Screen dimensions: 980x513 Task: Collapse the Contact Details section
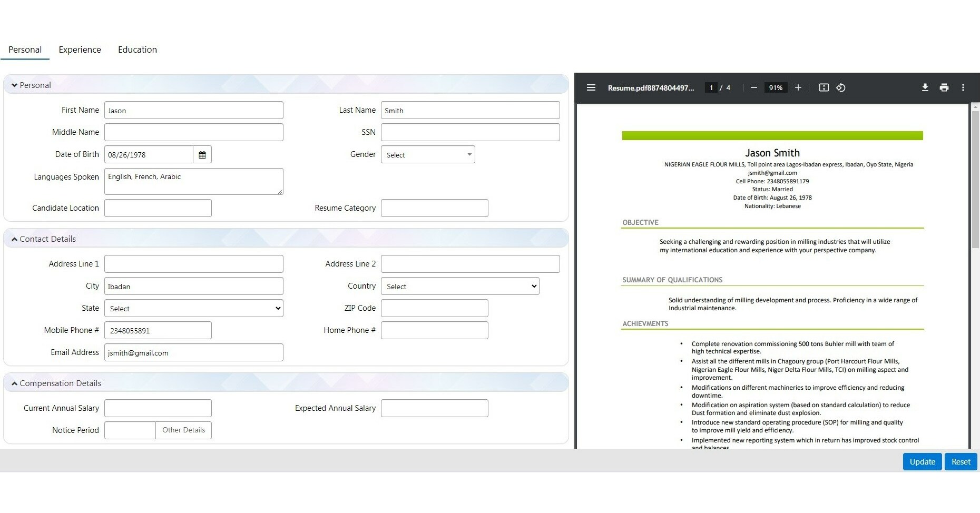(14, 238)
